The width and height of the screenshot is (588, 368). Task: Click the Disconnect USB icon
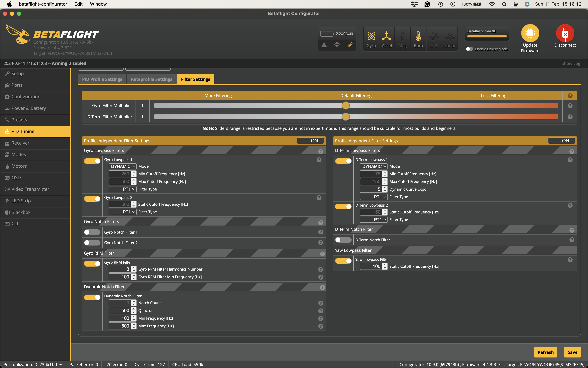[565, 33]
